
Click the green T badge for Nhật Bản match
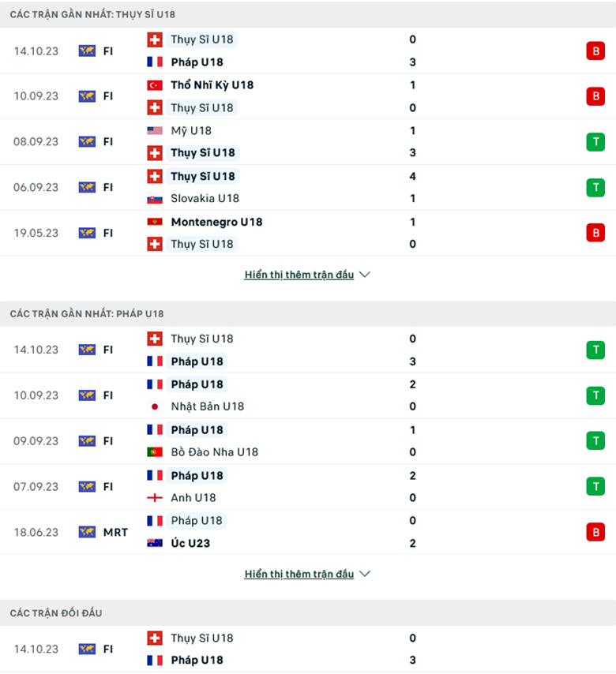tap(595, 395)
